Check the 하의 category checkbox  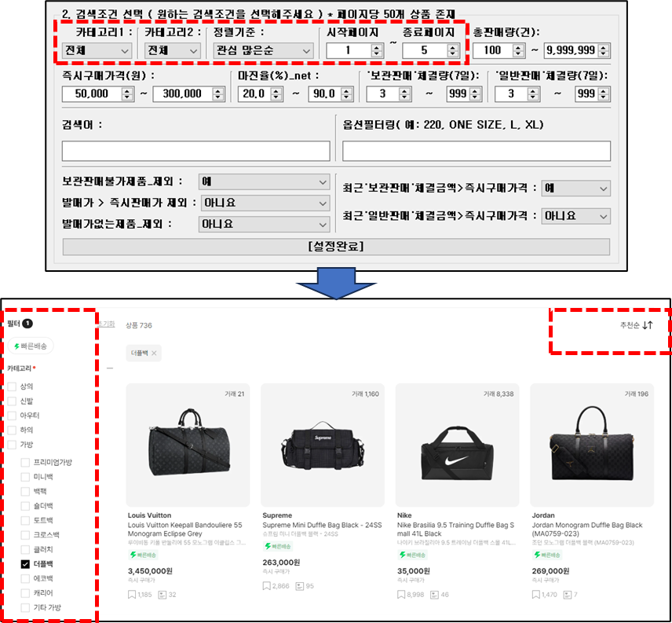[12, 430]
